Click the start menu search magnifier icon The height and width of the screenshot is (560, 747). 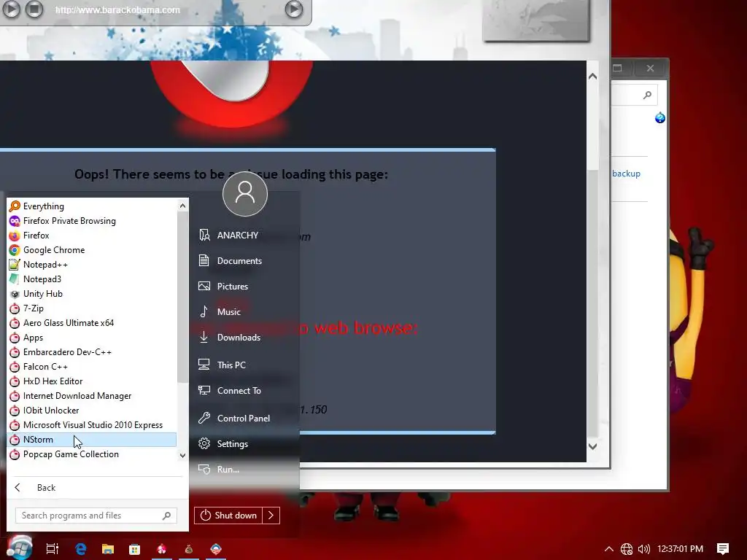click(167, 516)
